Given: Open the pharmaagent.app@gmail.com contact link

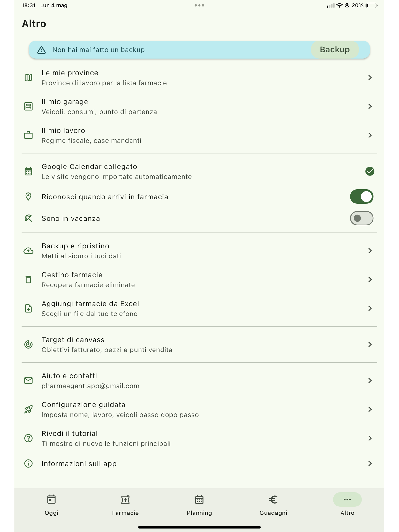Looking at the screenshot, I should 90,386.
